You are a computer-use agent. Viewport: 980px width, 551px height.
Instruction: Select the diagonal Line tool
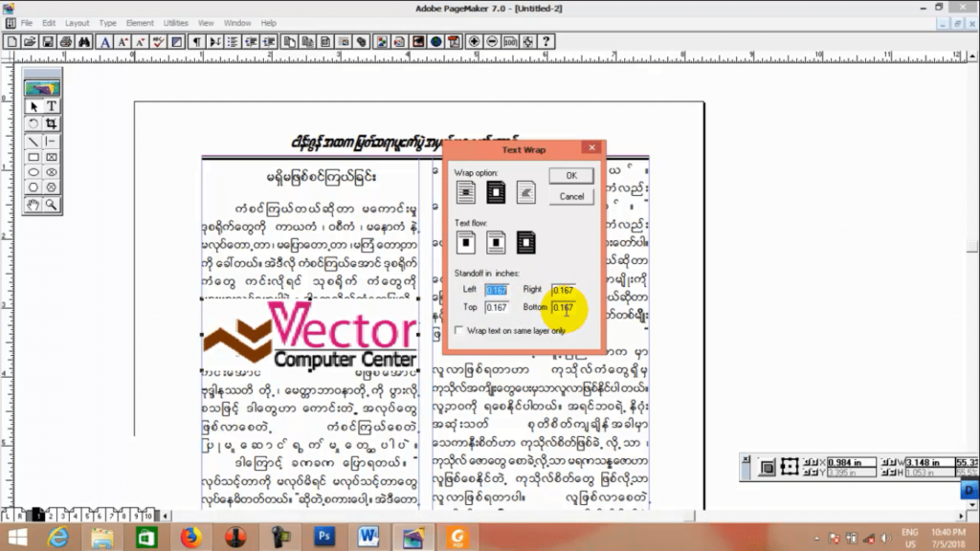pos(33,142)
